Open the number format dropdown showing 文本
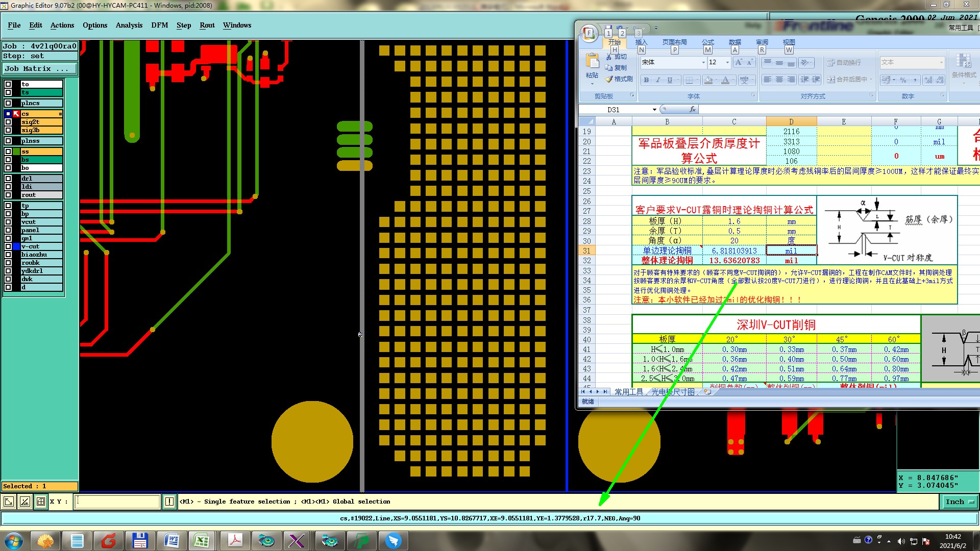Viewport: 980px width, 551px height. tap(941, 62)
